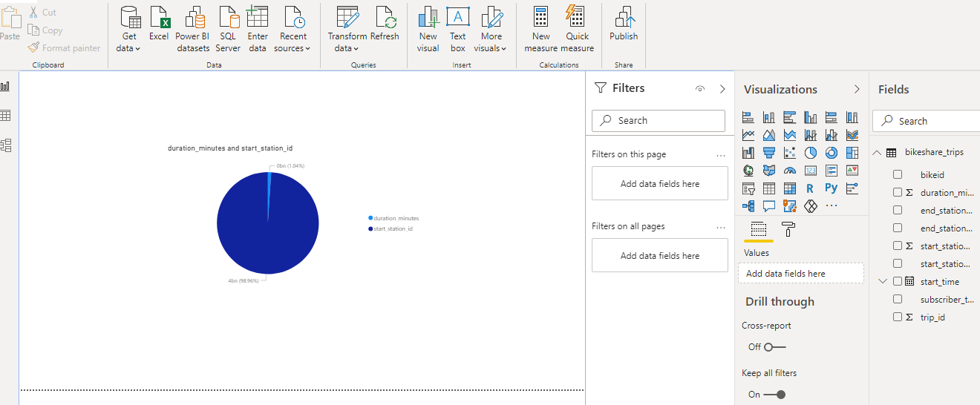Insert a Text box
The image size is (980, 405).
[x=458, y=29]
